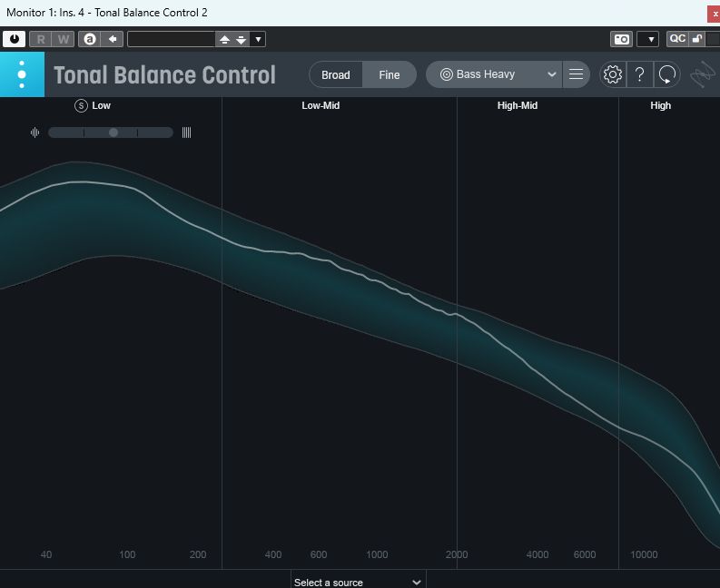Click the 4000 frequency axis label
The height and width of the screenshot is (588, 720).
pos(538,554)
